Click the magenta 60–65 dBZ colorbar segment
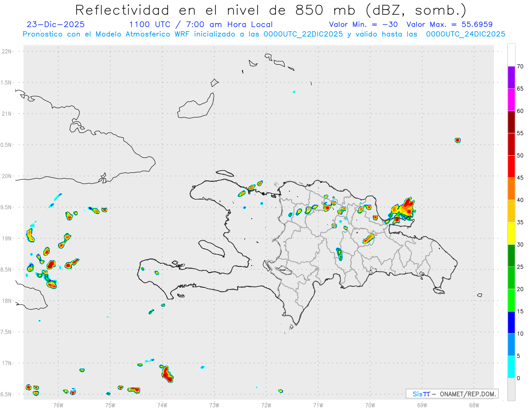 pyautogui.click(x=511, y=100)
